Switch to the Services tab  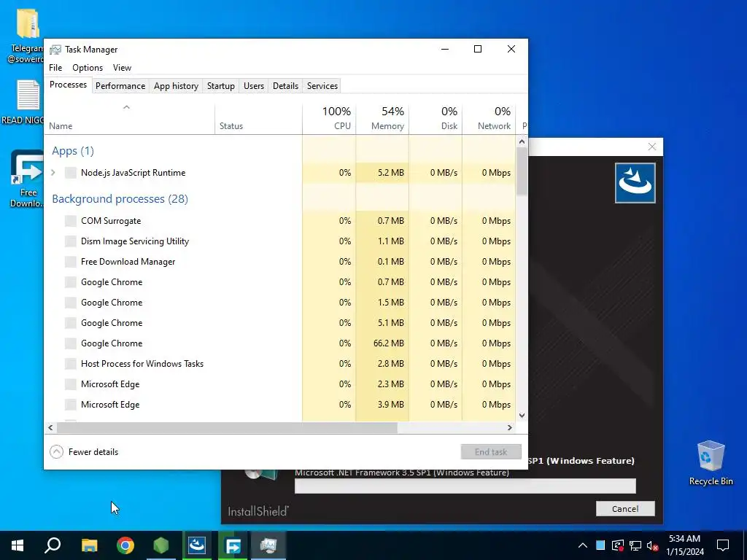tap(322, 86)
